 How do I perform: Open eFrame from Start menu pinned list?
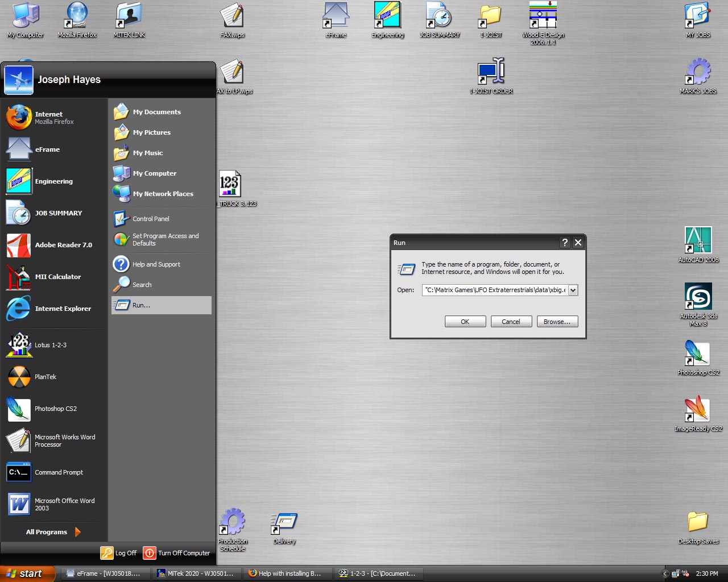(x=54, y=149)
